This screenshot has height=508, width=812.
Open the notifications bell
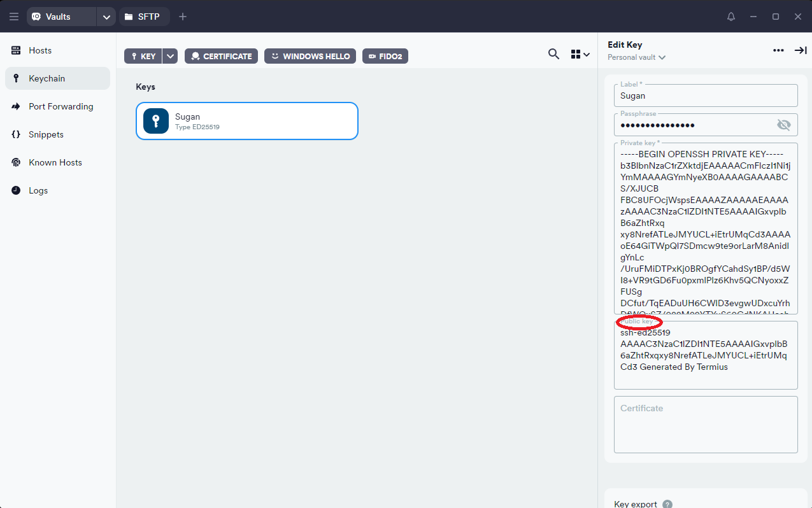[731, 17]
